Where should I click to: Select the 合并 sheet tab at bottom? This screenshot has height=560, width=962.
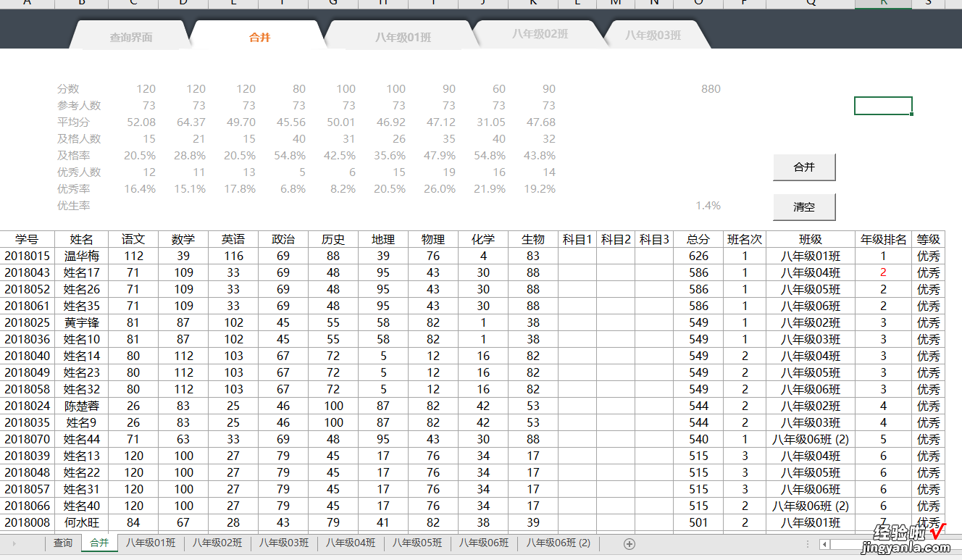click(99, 543)
